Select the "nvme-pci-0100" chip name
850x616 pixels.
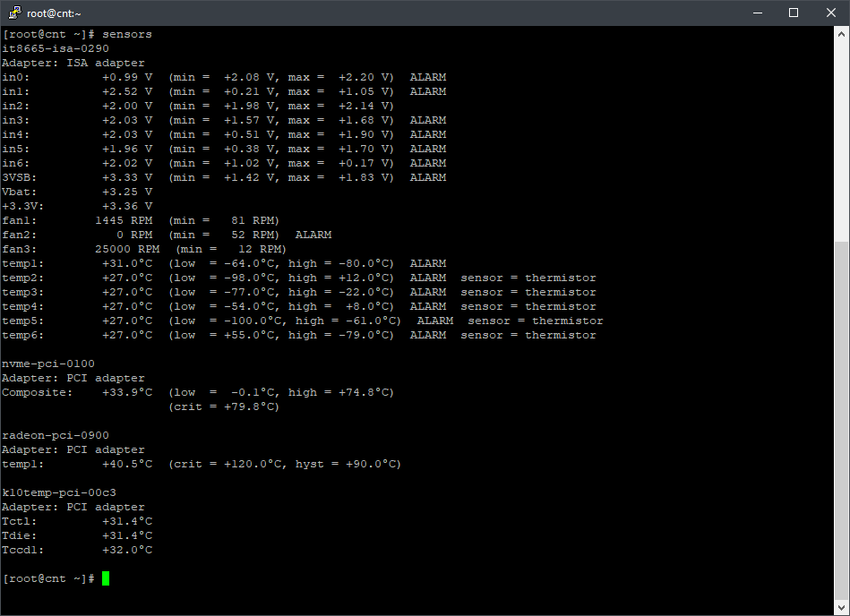pyautogui.click(x=48, y=364)
